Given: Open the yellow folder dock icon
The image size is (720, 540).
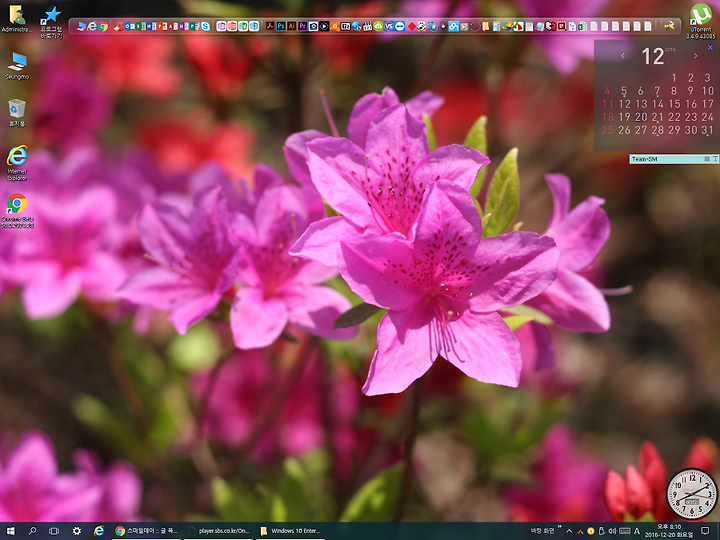Looking at the screenshot, I should tap(486, 26).
